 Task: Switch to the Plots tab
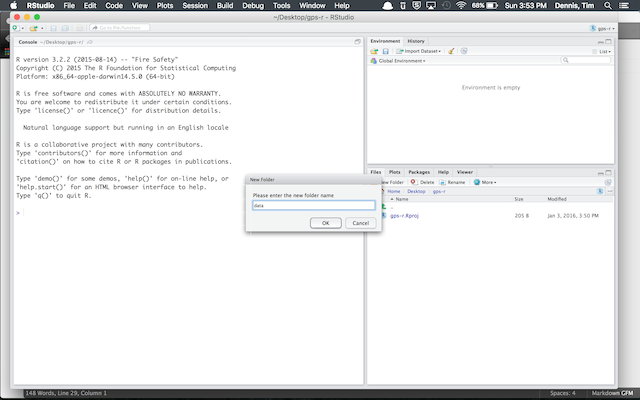[x=394, y=172]
